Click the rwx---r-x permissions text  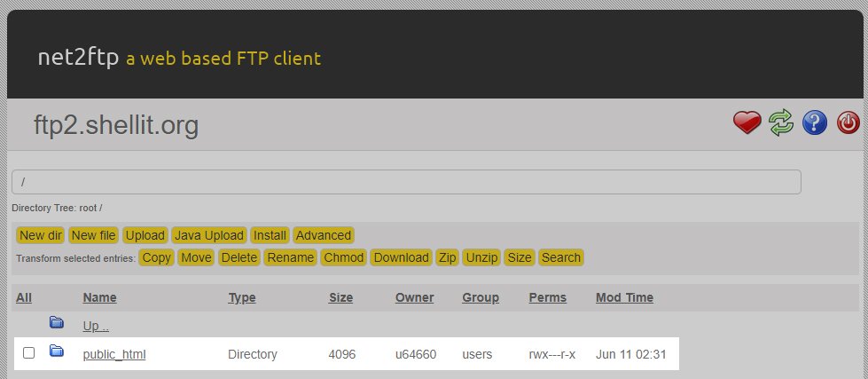coord(551,354)
